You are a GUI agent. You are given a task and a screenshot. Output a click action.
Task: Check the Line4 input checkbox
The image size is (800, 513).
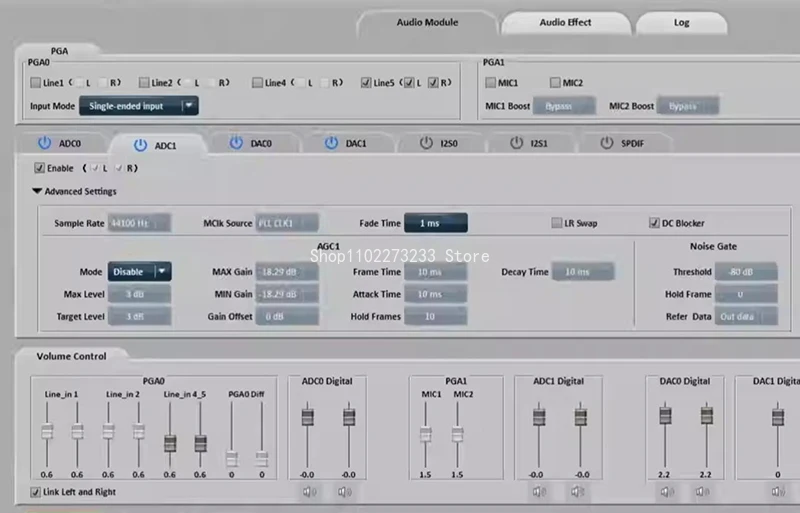[x=258, y=82]
